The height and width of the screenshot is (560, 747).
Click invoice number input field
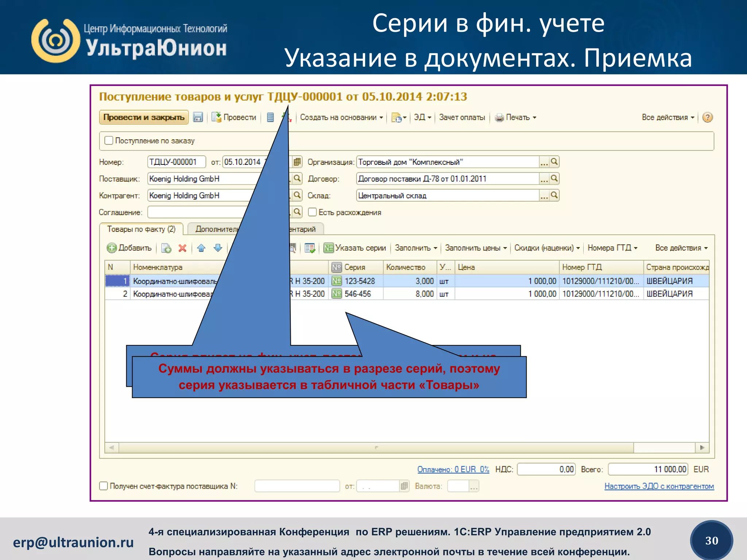click(297, 486)
